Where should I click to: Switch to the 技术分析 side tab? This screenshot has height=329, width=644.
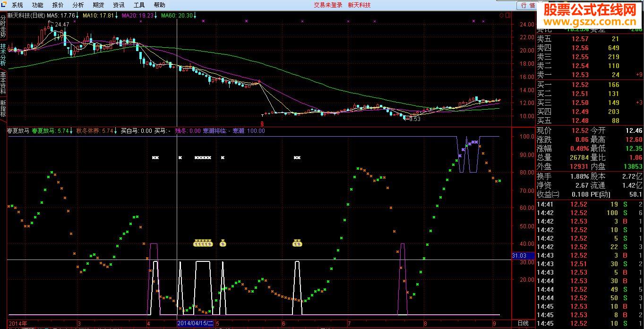3,54
